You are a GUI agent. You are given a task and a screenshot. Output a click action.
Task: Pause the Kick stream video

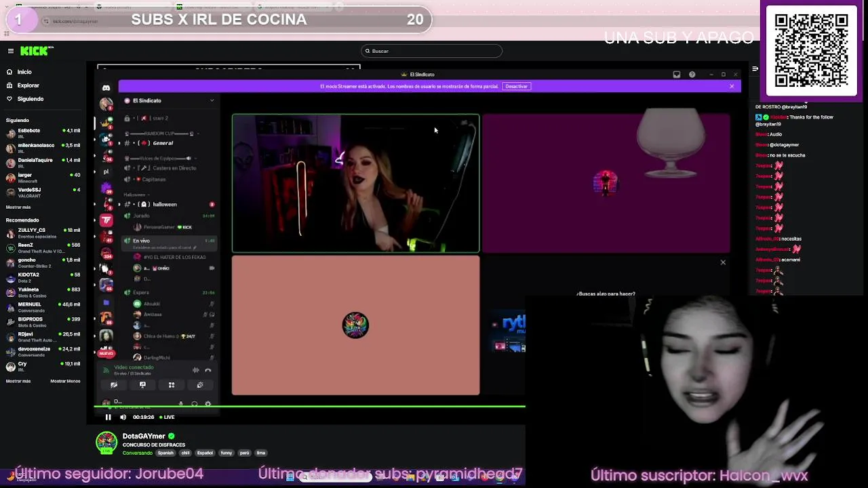(108, 417)
